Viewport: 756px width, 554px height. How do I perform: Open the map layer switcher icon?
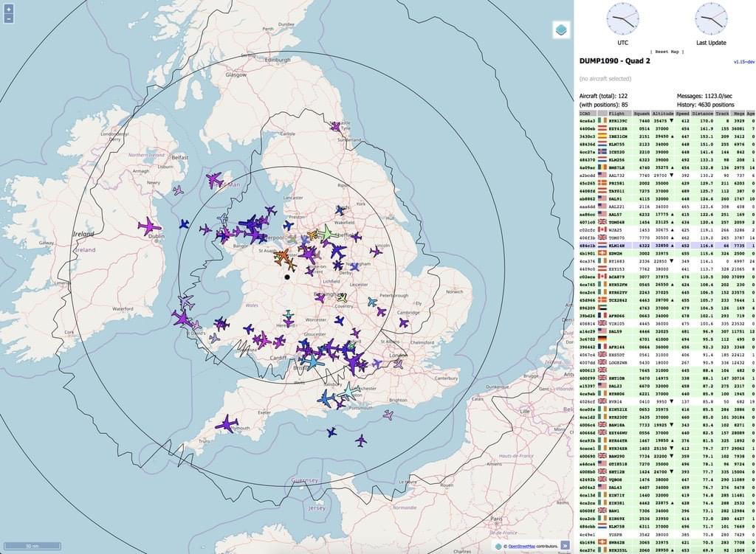561,30
